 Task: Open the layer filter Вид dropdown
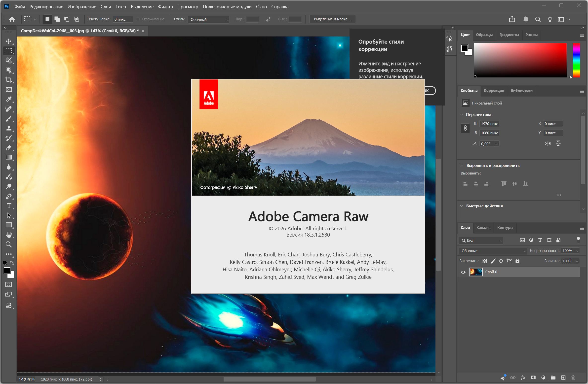click(x=481, y=241)
